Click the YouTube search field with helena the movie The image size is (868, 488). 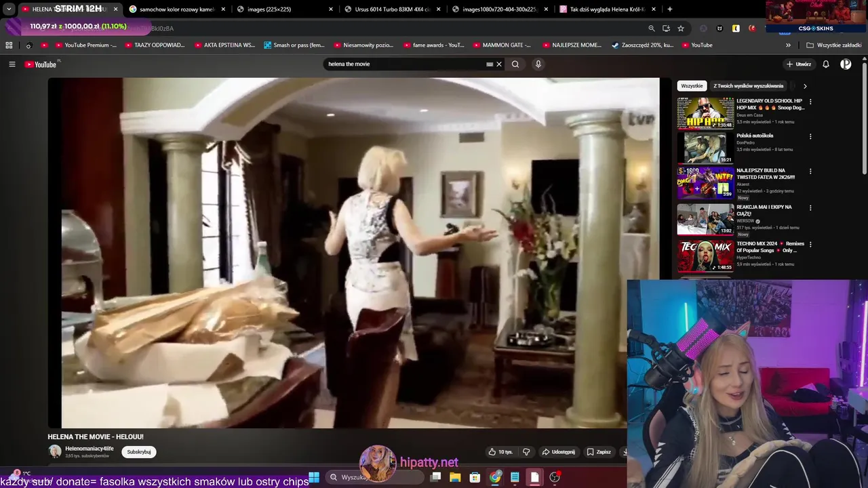pyautogui.click(x=406, y=64)
